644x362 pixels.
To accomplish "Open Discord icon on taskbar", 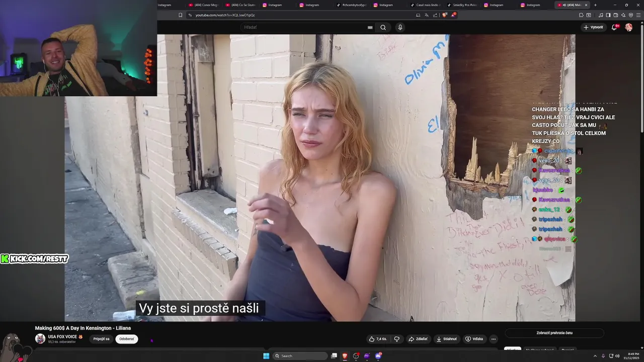I will coord(378,356).
